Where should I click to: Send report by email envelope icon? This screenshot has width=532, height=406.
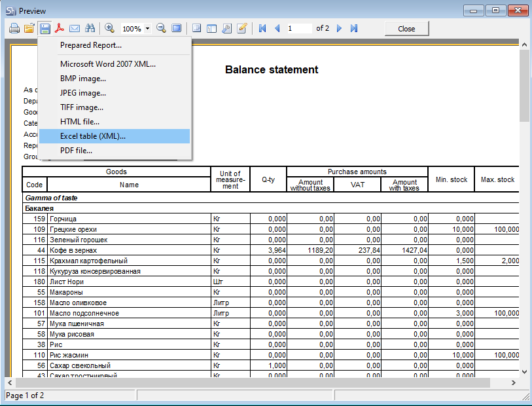pos(75,28)
